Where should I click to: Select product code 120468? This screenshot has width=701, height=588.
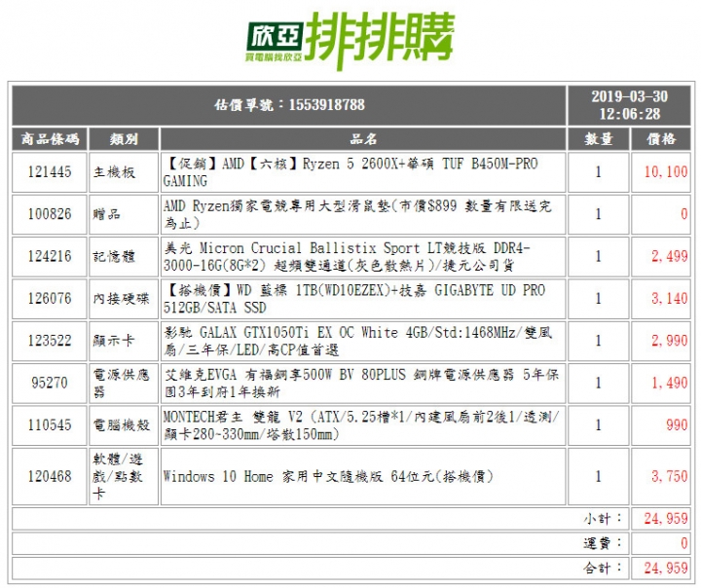(50, 477)
